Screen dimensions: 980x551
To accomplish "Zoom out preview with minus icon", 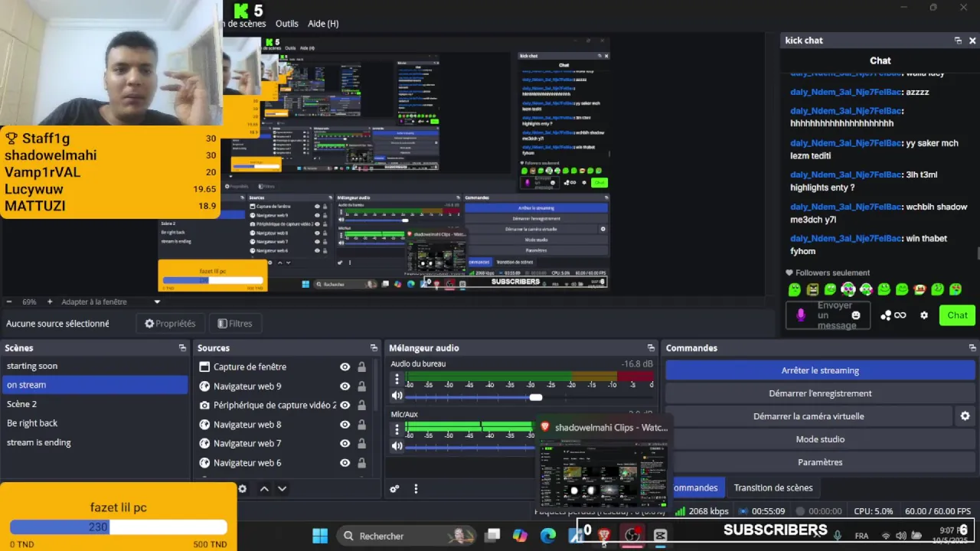I will coord(9,302).
